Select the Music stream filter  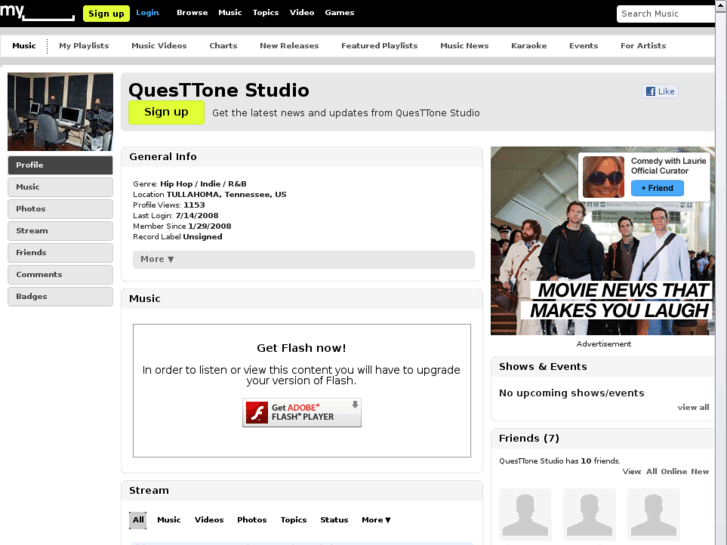169,520
